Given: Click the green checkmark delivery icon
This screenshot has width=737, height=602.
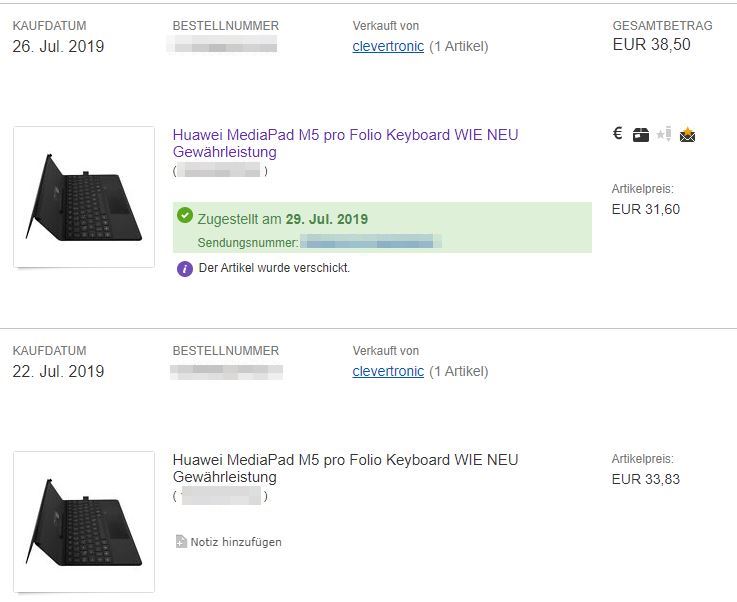Looking at the screenshot, I should (185, 216).
